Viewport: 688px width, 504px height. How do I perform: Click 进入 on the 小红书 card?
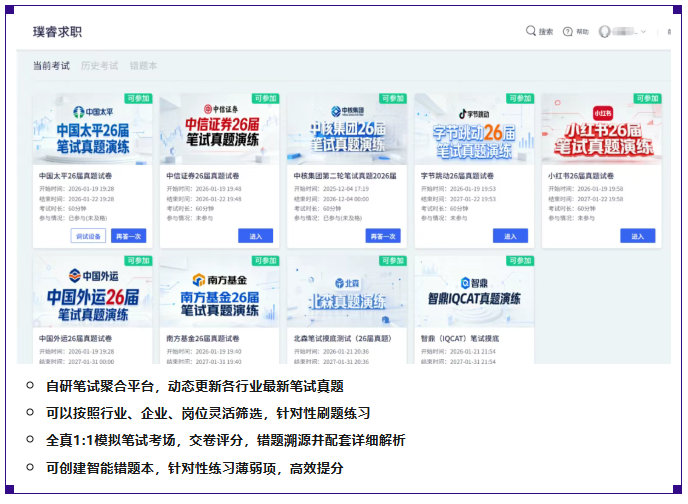click(637, 236)
